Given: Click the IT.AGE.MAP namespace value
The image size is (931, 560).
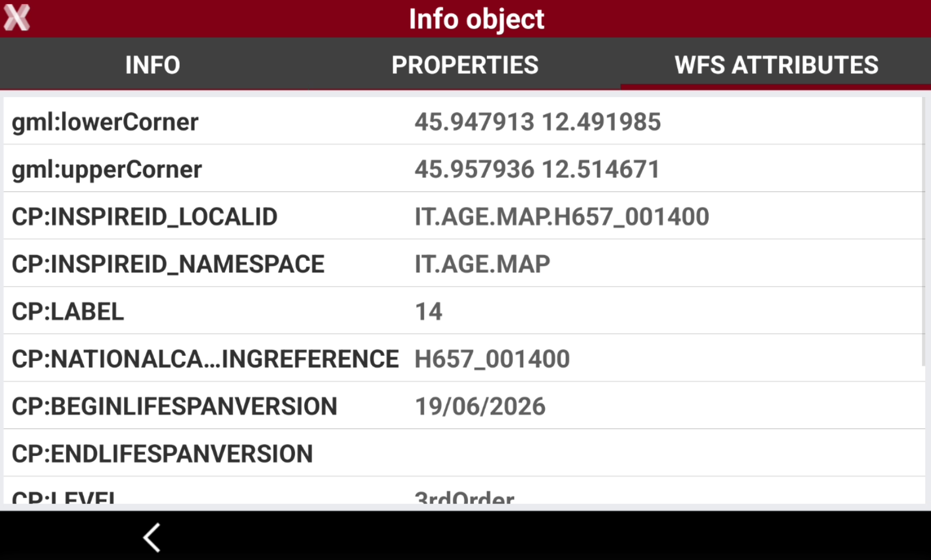Looking at the screenshot, I should (x=482, y=264).
